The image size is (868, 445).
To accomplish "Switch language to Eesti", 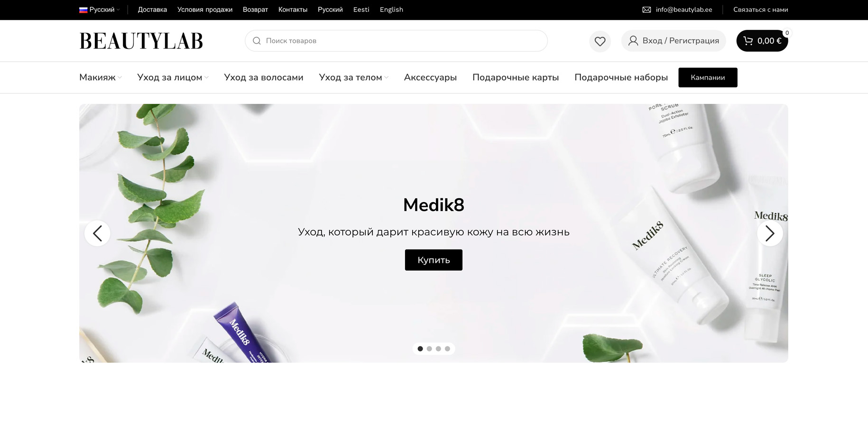I will 361,9.
